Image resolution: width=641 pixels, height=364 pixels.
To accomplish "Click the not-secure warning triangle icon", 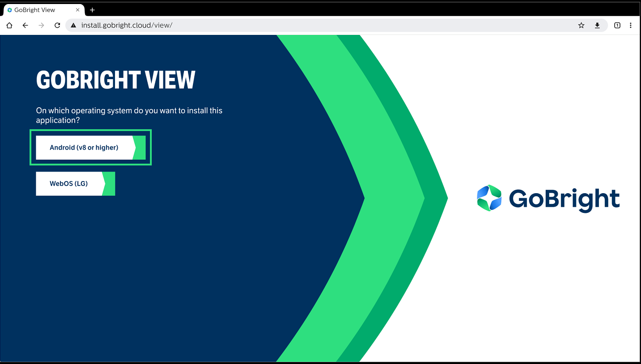I will tap(73, 25).
